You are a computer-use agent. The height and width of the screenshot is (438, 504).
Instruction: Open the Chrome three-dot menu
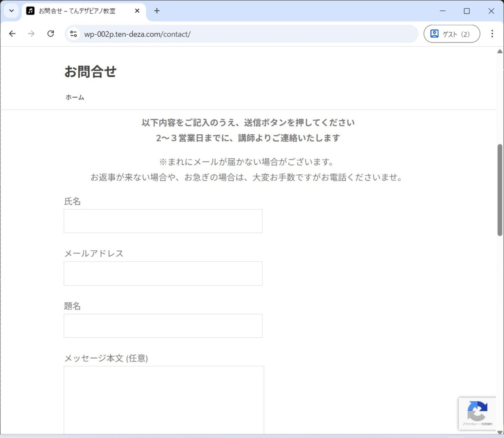[492, 34]
